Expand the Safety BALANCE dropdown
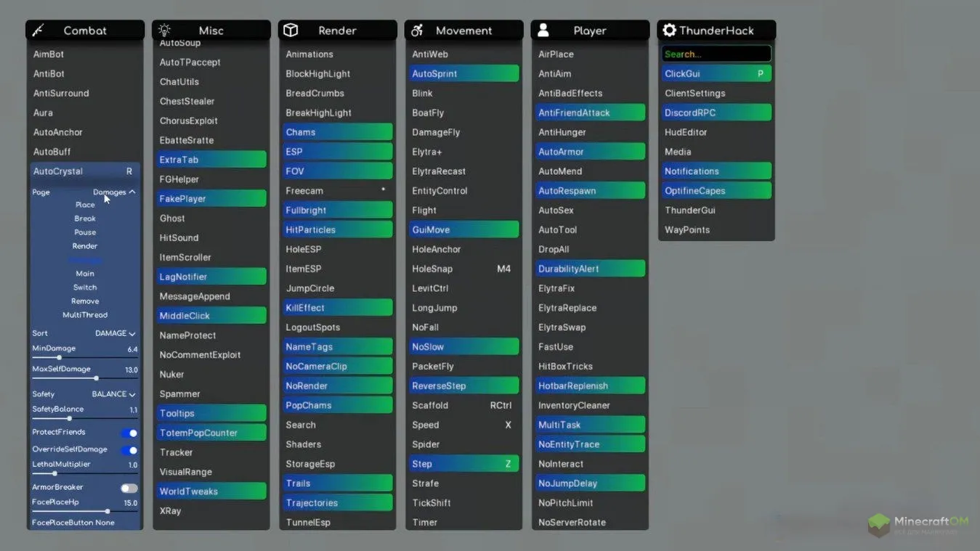This screenshot has height=551, width=980. 114,394
